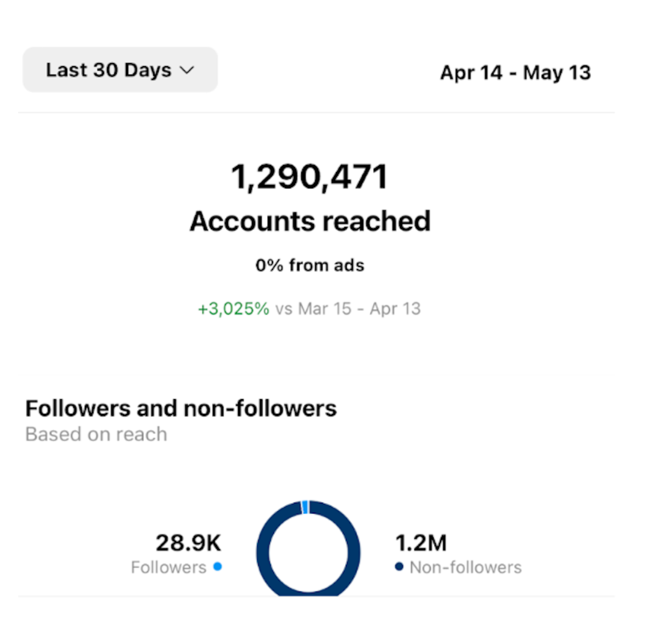Click the Non-followers legend label
The height and width of the screenshot is (644, 646).
(x=465, y=567)
